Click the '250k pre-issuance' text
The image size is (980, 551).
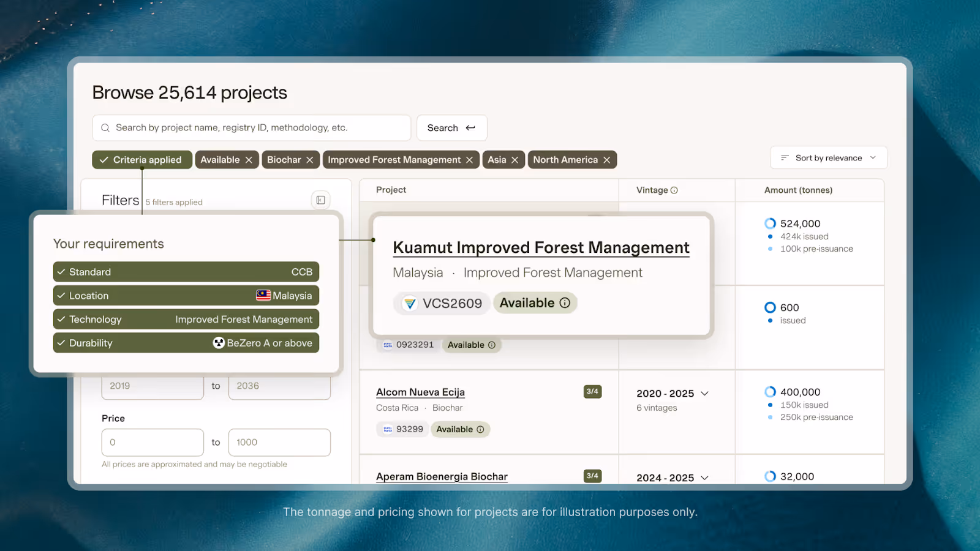point(816,418)
